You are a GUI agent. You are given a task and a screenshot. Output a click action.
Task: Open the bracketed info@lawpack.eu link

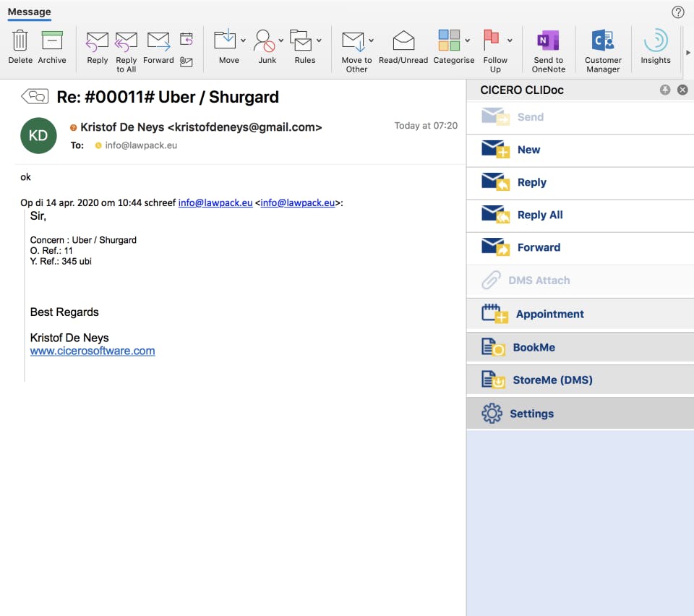coord(297,202)
